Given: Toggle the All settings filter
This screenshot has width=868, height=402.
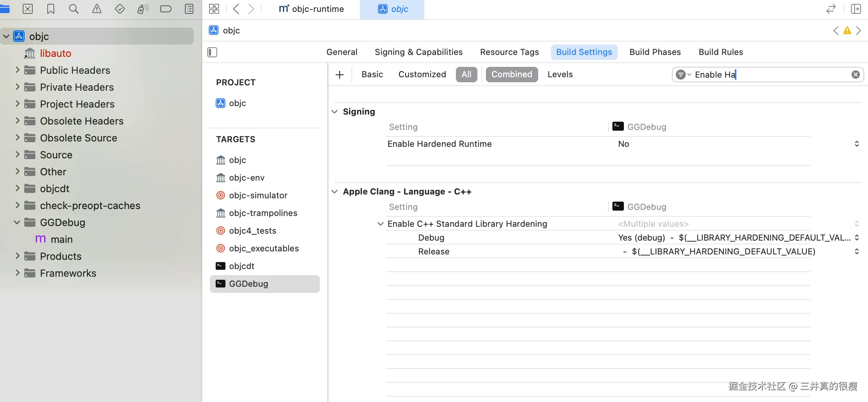Looking at the screenshot, I should click(466, 75).
